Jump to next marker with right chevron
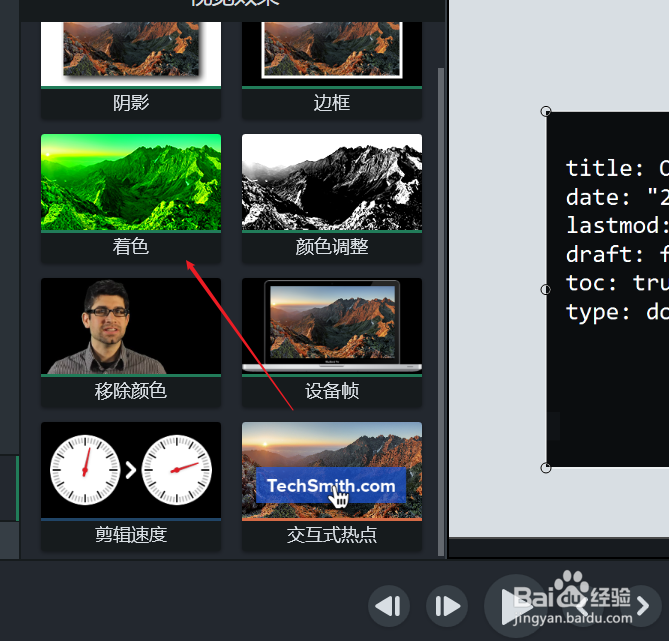Screen dimensions: 669x641 641,606
